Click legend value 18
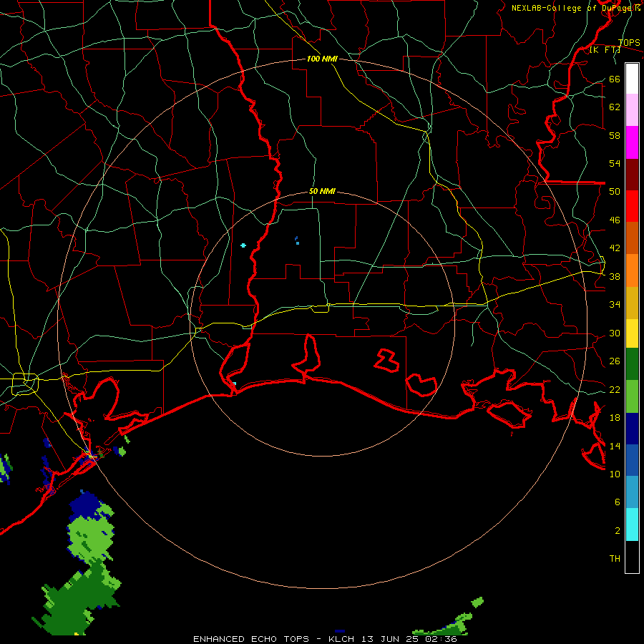 click(x=615, y=418)
